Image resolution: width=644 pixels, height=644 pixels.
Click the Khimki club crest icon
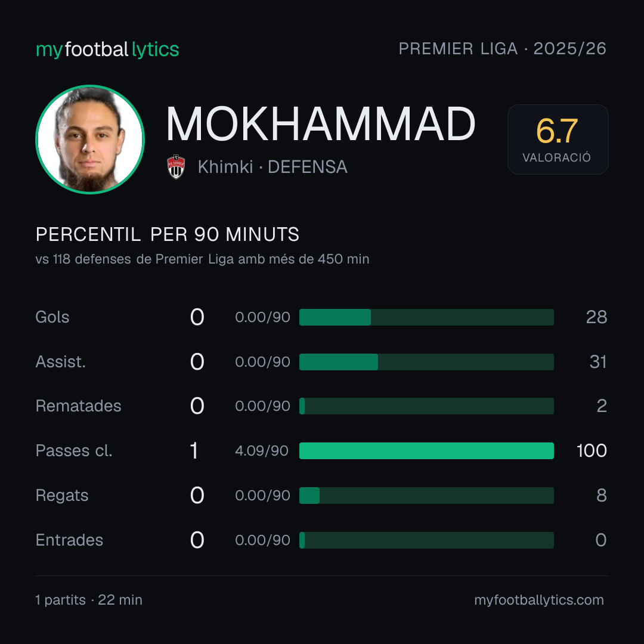pos(176,167)
